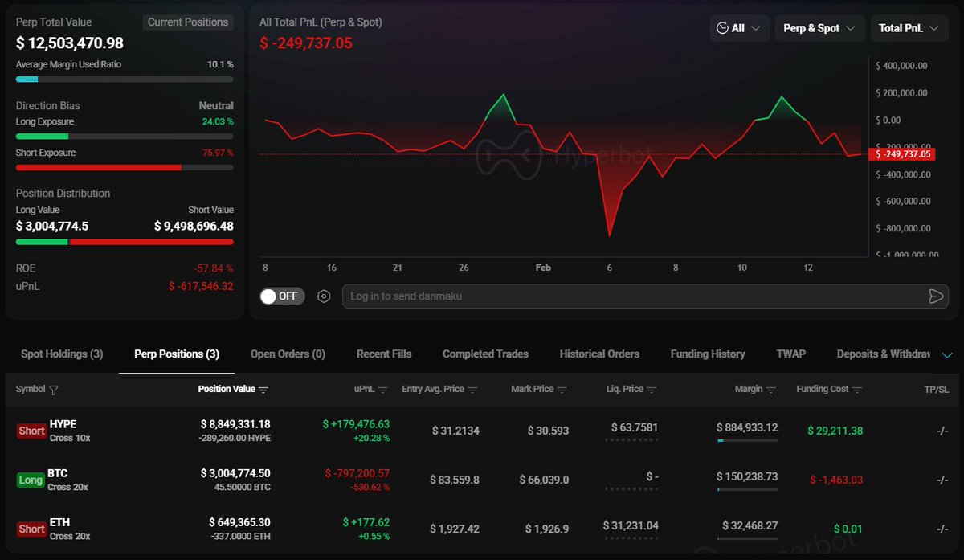Switch to the Spot Holdings tab
964x560 pixels.
pos(62,354)
